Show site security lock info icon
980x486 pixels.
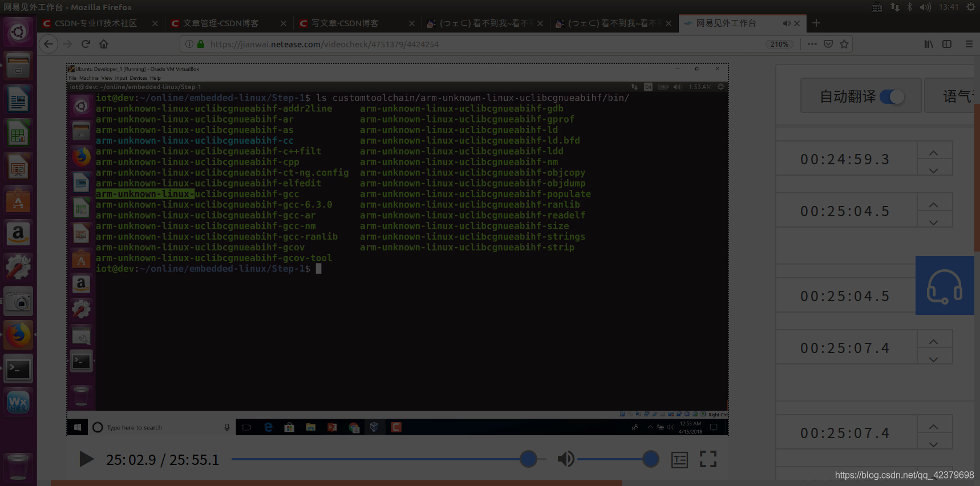[201, 44]
